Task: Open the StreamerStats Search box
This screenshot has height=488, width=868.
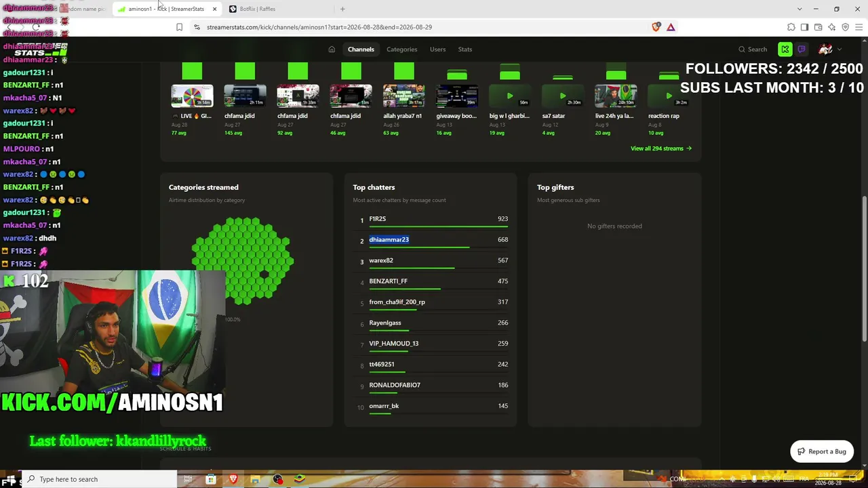Action: (753, 49)
